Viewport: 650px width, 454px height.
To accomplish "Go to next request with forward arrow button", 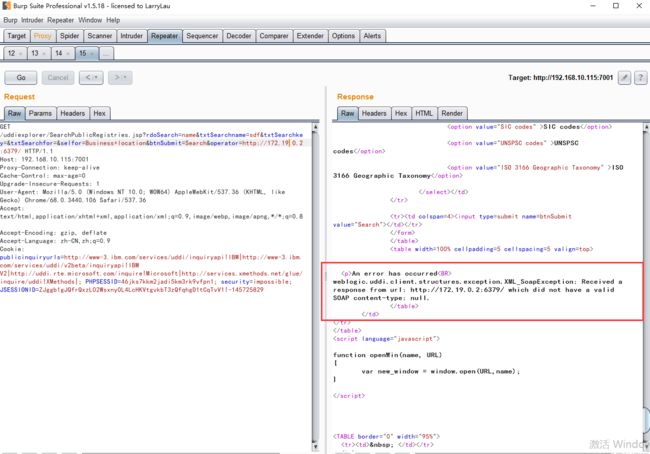I will click(120, 78).
